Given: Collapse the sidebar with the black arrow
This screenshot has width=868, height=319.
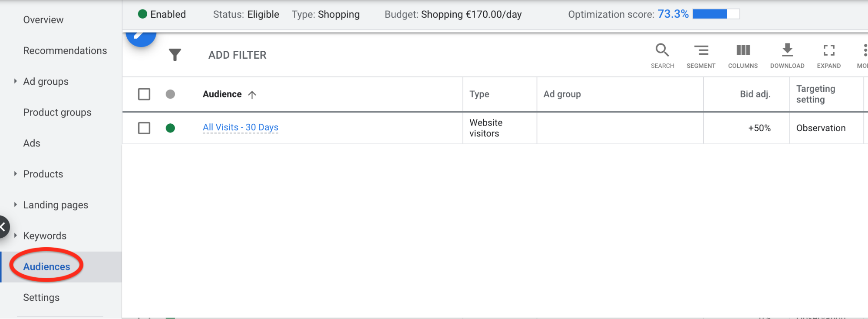Looking at the screenshot, I should tap(3, 226).
